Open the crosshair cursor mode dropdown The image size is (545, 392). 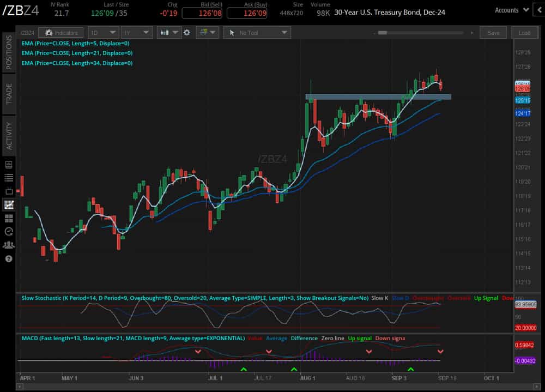207,33
